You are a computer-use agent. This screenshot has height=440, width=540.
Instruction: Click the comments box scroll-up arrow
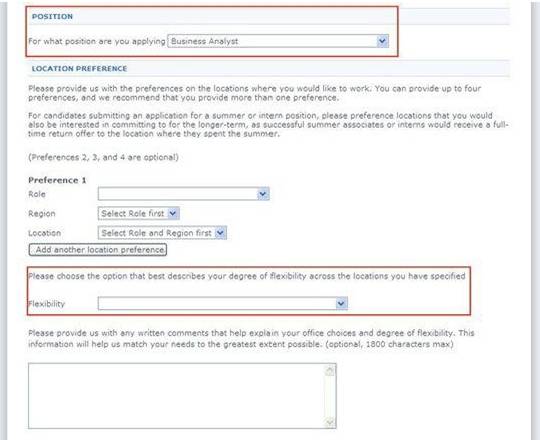click(330, 370)
